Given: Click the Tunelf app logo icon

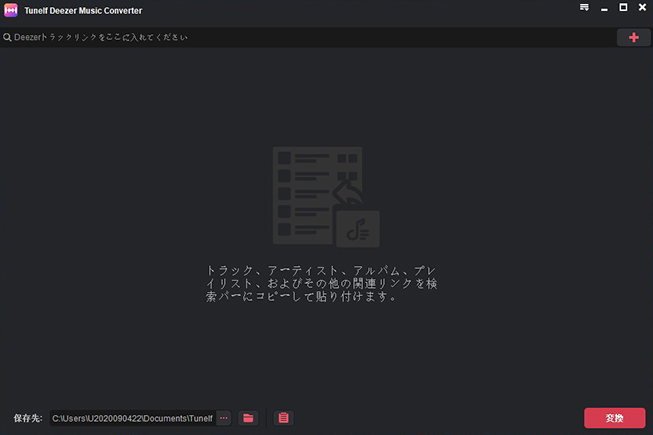Looking at the screenshot, I should (11, 10).
